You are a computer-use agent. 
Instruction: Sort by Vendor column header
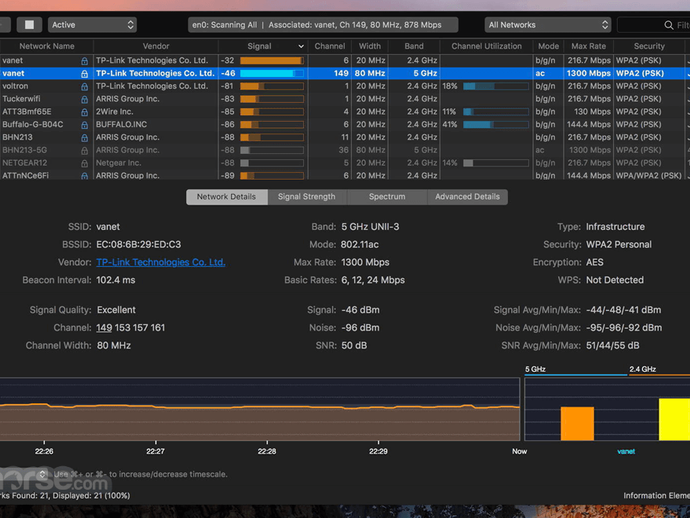155,46
